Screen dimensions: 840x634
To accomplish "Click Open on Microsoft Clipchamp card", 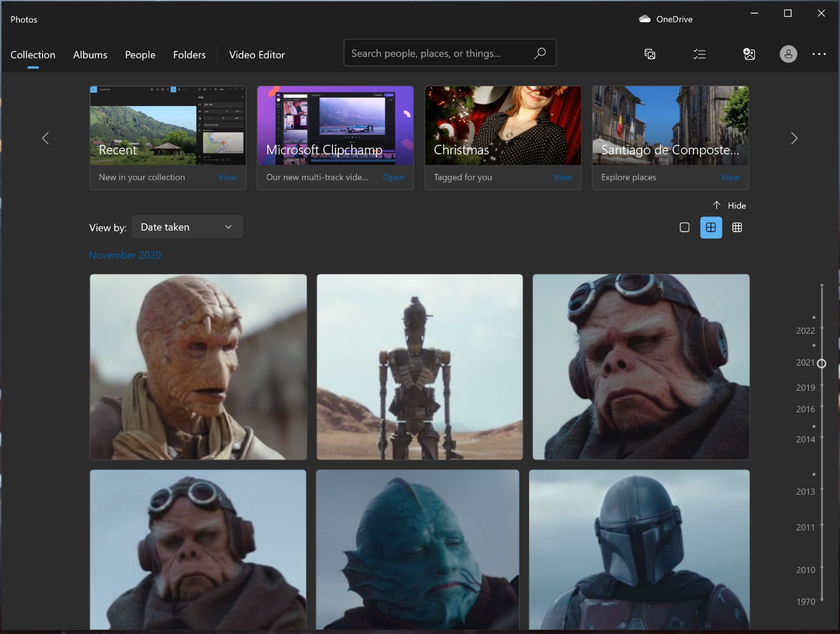I will [x=393, y=177].
